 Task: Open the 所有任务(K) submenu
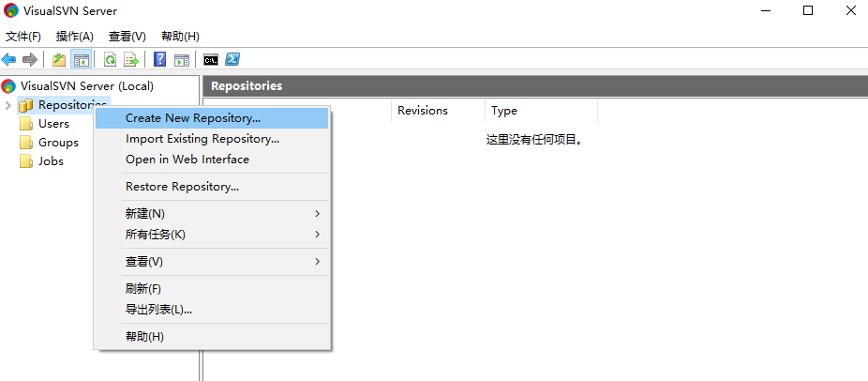(212, 235)
